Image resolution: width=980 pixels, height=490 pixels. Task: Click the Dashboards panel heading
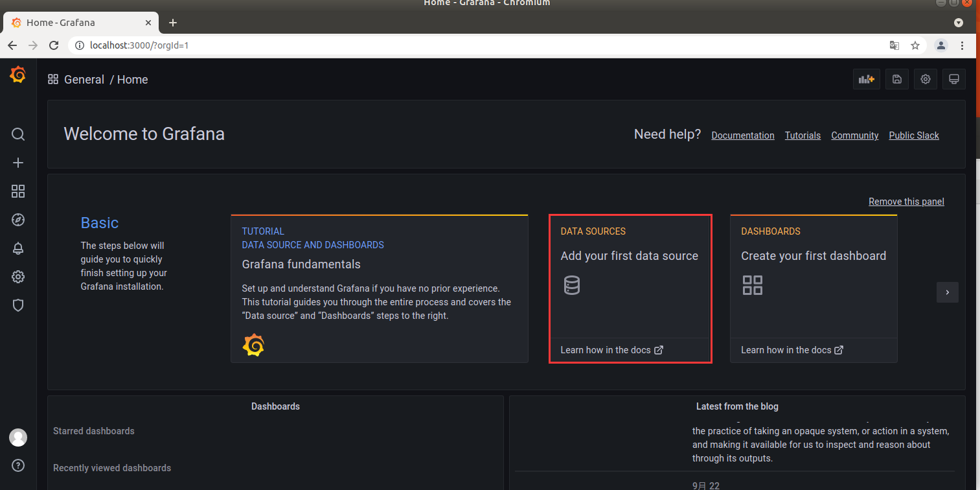(275, 406)
